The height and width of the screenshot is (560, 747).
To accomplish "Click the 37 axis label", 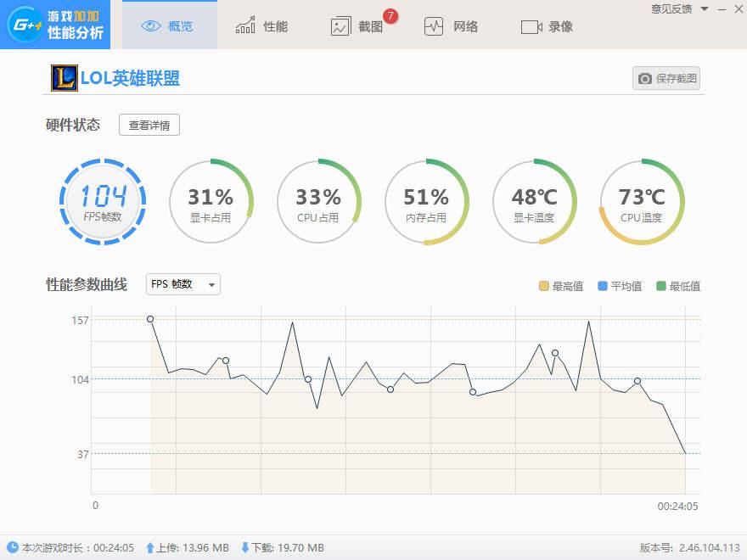I will click(x=83, y=454).
